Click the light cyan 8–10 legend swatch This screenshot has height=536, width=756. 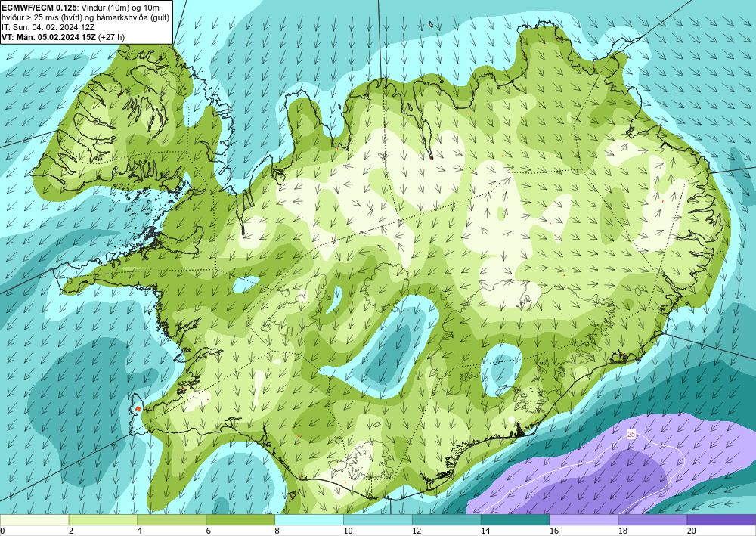(x=309, y=519)
